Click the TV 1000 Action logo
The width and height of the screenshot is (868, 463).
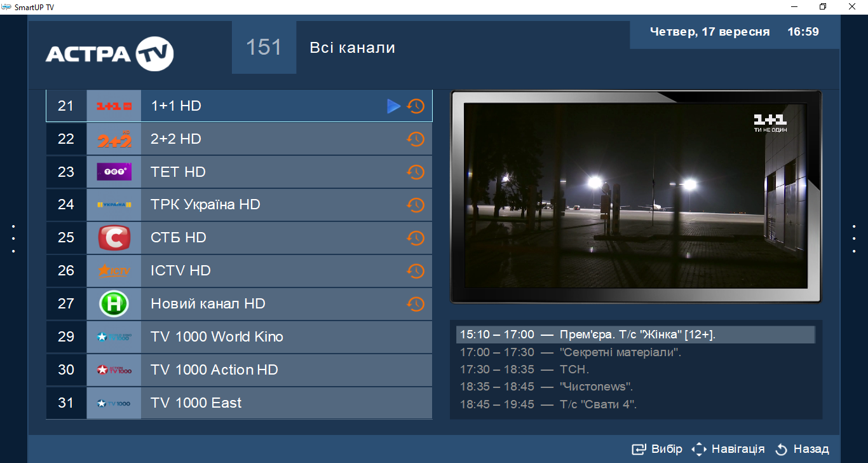point(114,370)
